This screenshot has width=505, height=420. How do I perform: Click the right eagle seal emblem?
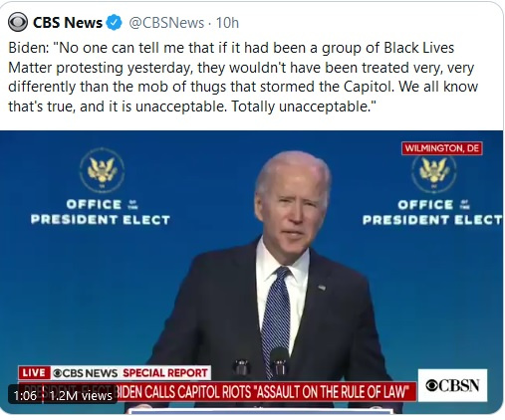[x=434, y=172]
